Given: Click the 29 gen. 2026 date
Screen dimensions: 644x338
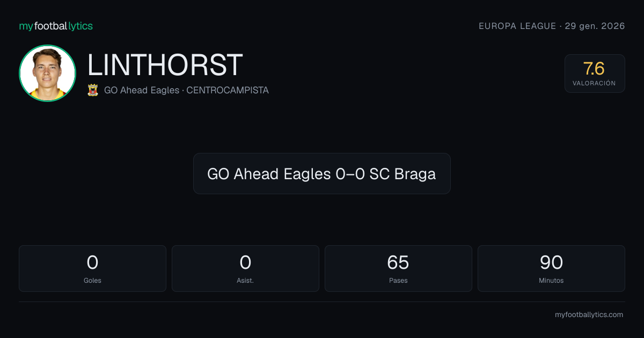Looking at the screenshot, I should 595,26.
